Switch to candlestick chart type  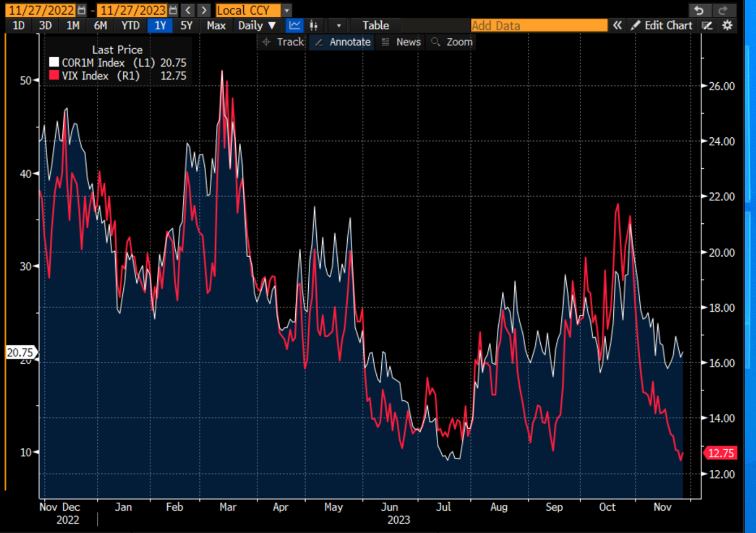point(314,25)
